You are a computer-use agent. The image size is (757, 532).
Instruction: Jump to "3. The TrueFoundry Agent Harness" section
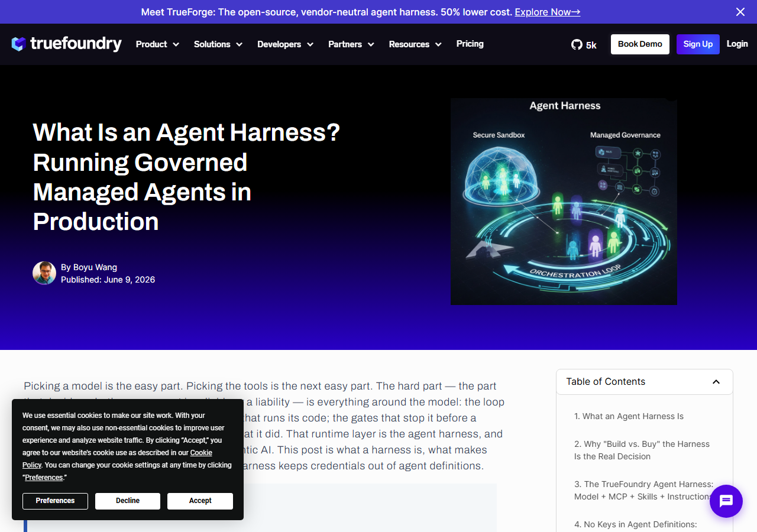pyautogui.click(x=643, y=490)
